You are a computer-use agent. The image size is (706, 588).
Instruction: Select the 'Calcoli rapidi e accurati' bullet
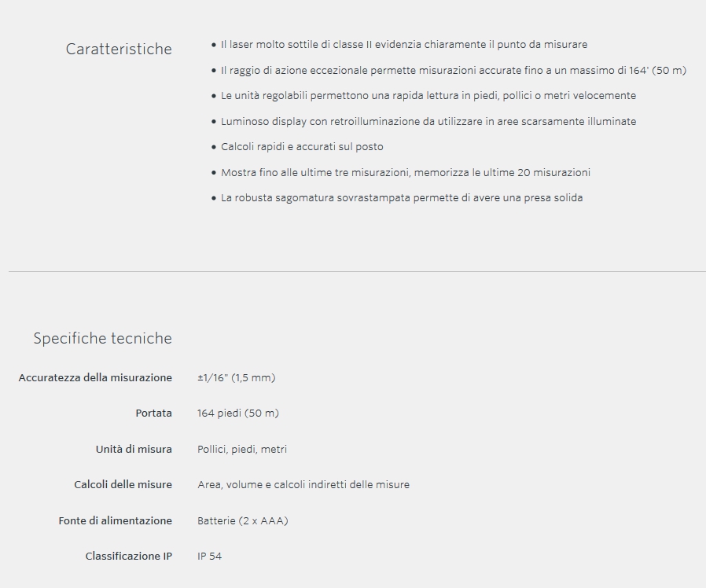click(x=302, y=147)
